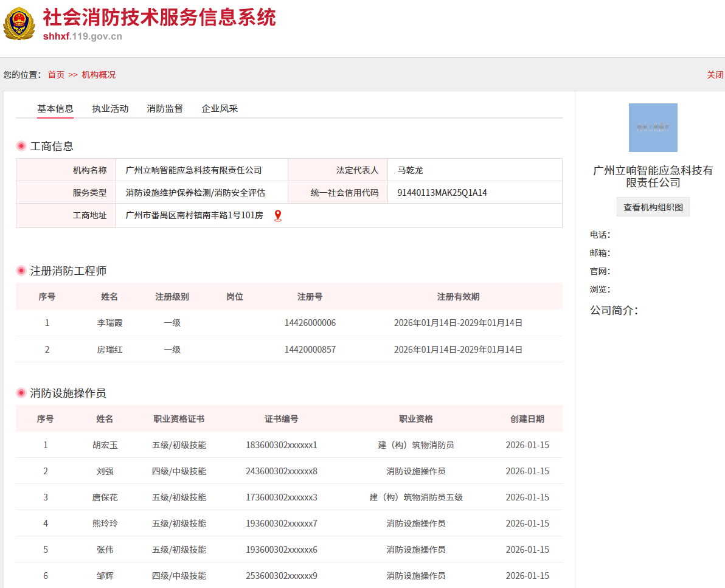Click the sidebar company name heading

pos(653,176)
